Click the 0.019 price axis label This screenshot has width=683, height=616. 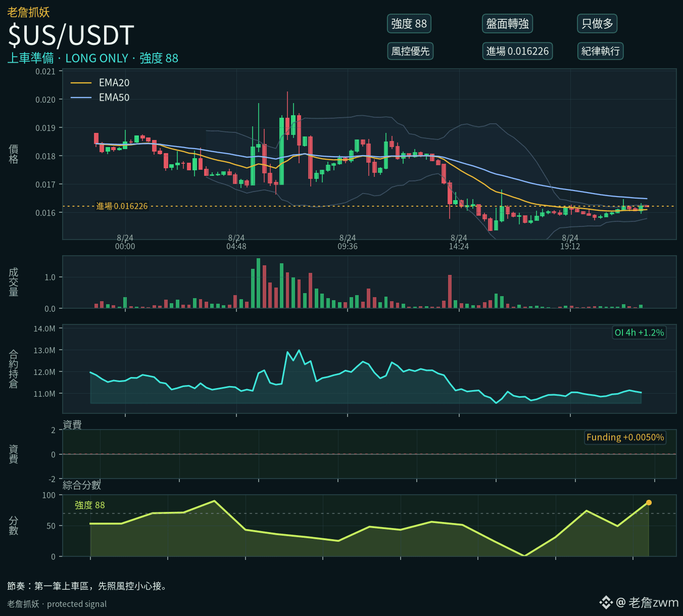point(45,128)
